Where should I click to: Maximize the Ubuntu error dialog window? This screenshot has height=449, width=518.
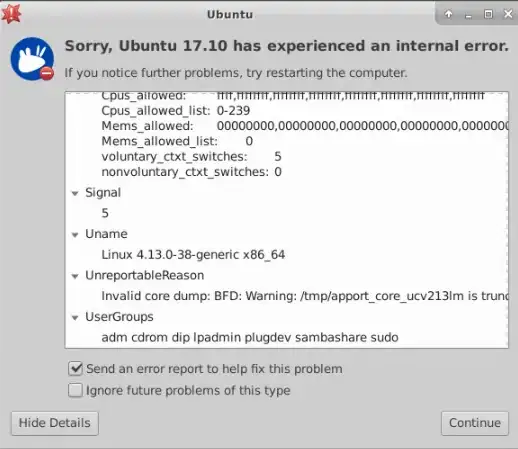click(x=488, y=14)
